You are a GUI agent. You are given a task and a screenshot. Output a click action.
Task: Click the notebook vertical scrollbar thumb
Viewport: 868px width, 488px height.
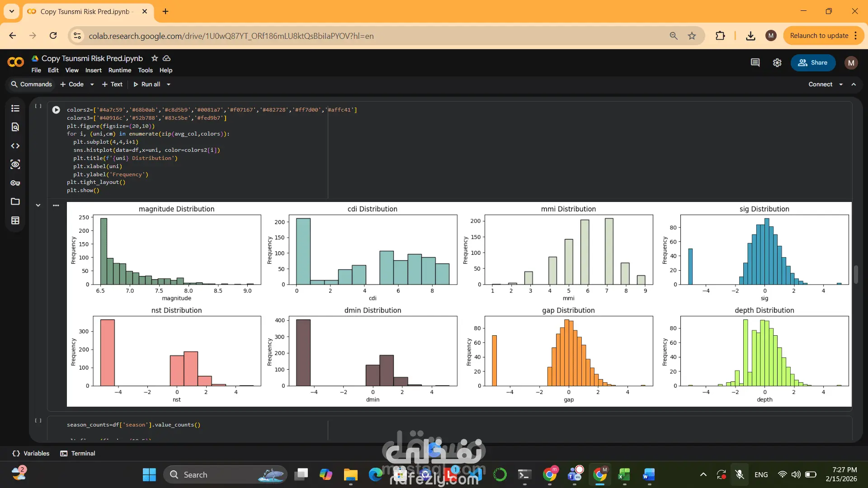coord(856,275)
